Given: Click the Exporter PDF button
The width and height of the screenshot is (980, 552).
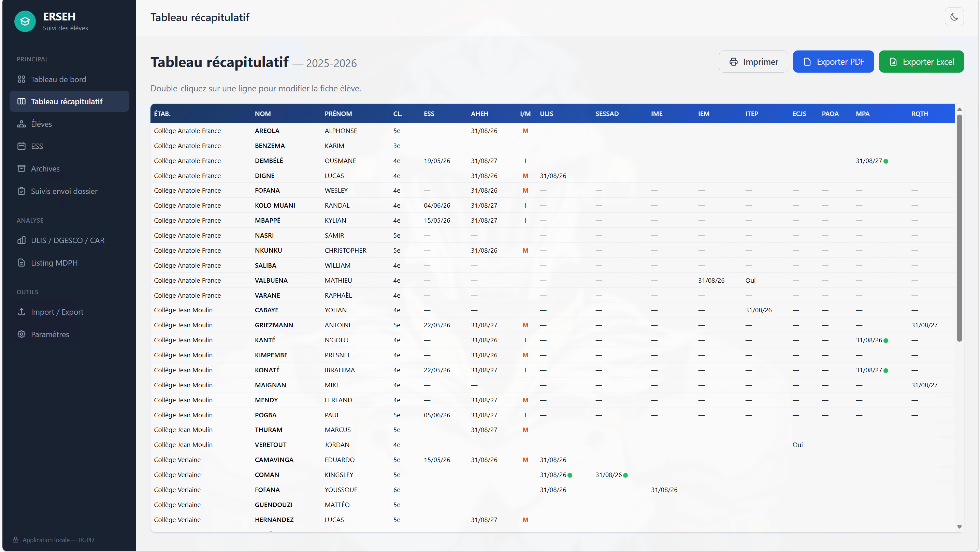Looking at the screenshot, I should coord(833,62).
